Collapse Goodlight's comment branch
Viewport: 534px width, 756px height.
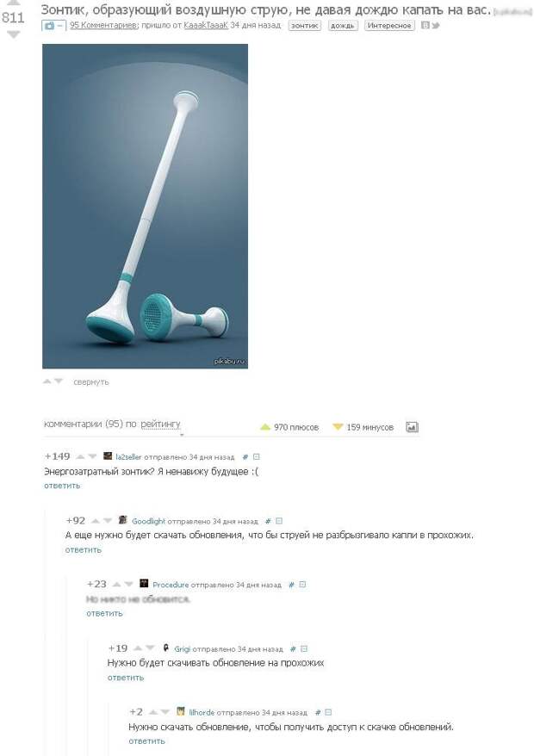click(x=279, y=521)
